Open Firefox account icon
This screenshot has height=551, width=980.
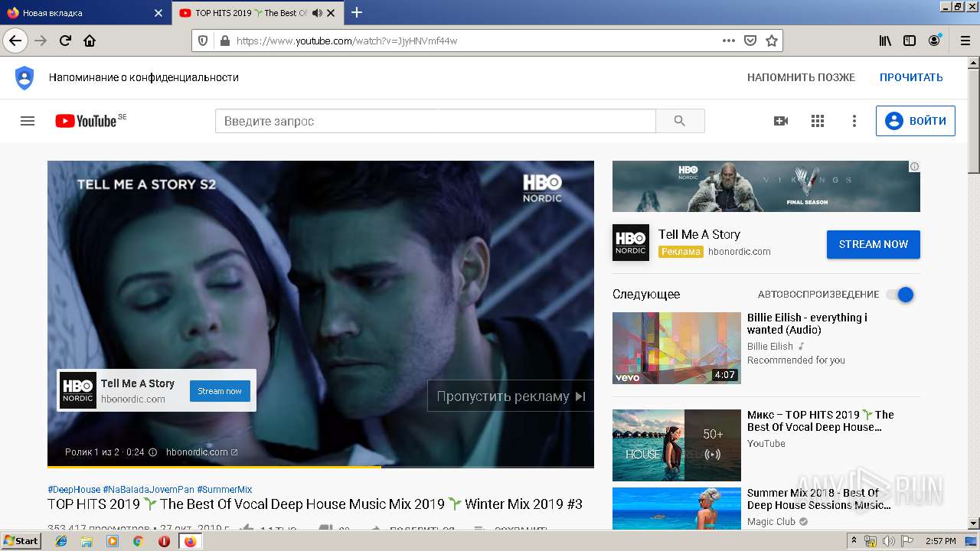pos(934,41)
